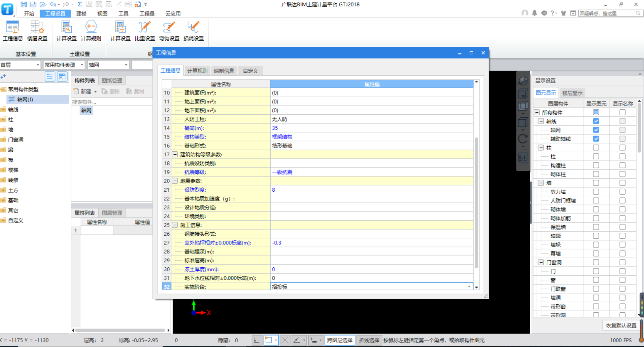Image resolution: width=644 pixels, height=347 pixels.
Task: Toggle 显示图元 checkbox for 辅助轴线
Action: (x=596, y=139)
